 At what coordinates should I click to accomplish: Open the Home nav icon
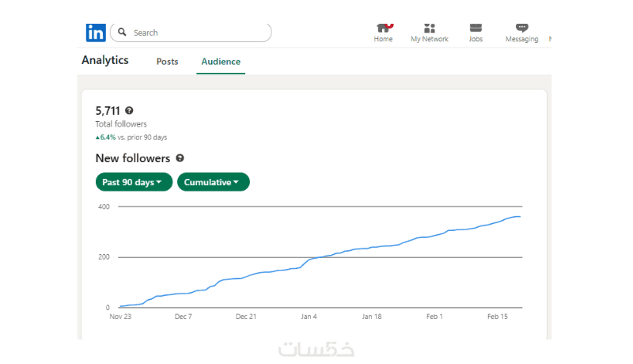[384, 28]
